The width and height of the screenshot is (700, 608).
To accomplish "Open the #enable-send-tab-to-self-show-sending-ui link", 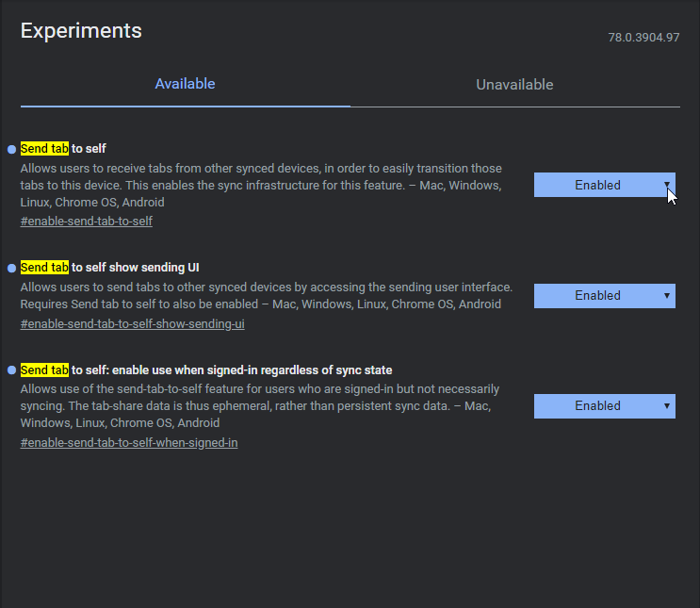I will [x=132, y=324].
